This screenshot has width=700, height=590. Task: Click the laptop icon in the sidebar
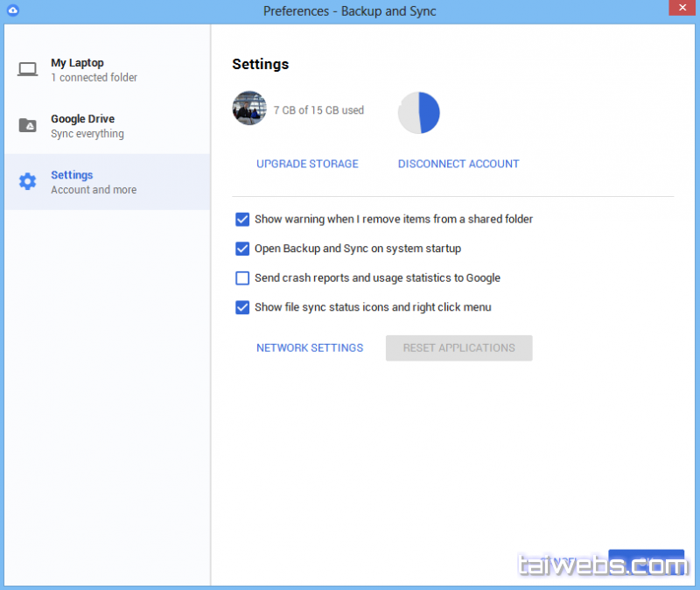coord(28,70)
